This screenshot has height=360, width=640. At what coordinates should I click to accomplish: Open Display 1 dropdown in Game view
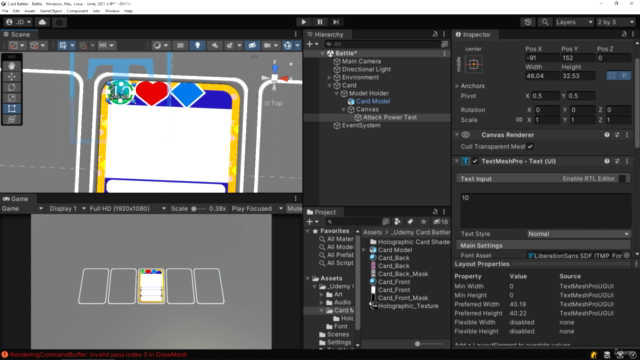pos(67,209)
